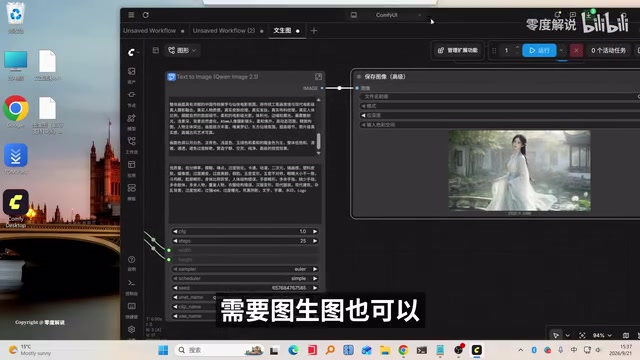Change the 位深度 bit depth option
The height and width of the screenshot is (360, 640).
(x=500, y=115)
